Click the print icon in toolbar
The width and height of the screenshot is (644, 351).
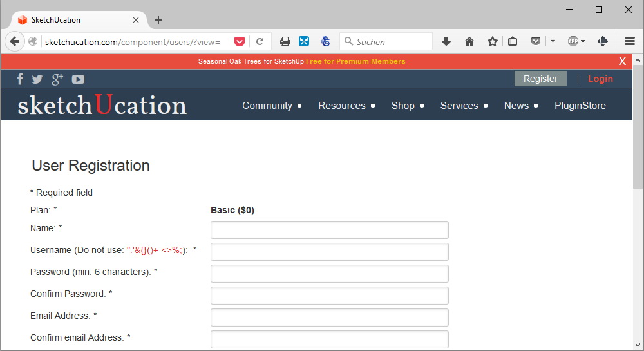coord(285,41)
